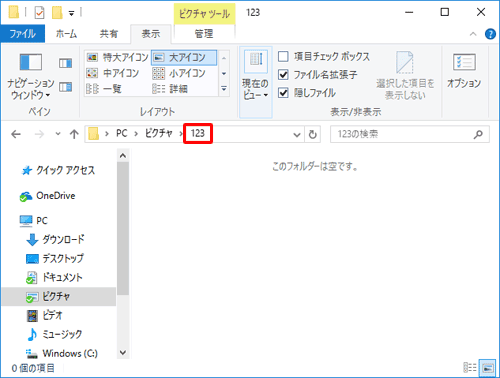Click the Properties quick access toolbar icon
The image size is (500, 378).
tap(39, 13)
